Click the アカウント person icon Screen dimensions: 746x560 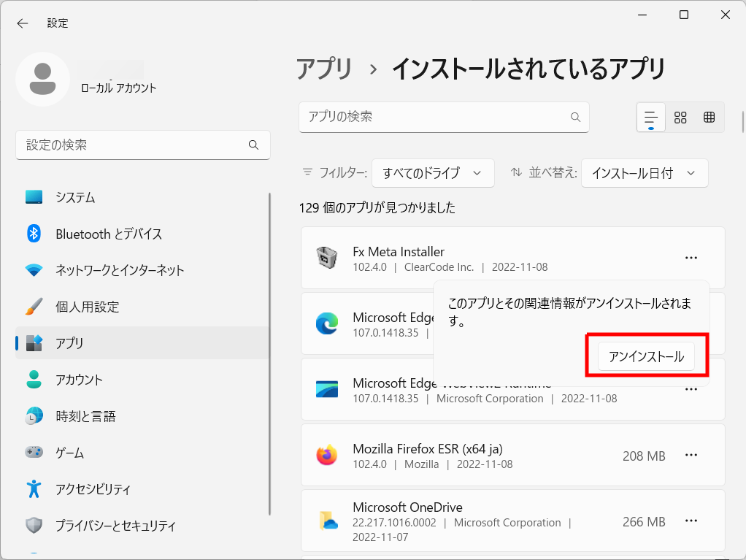tap(34, 379)
